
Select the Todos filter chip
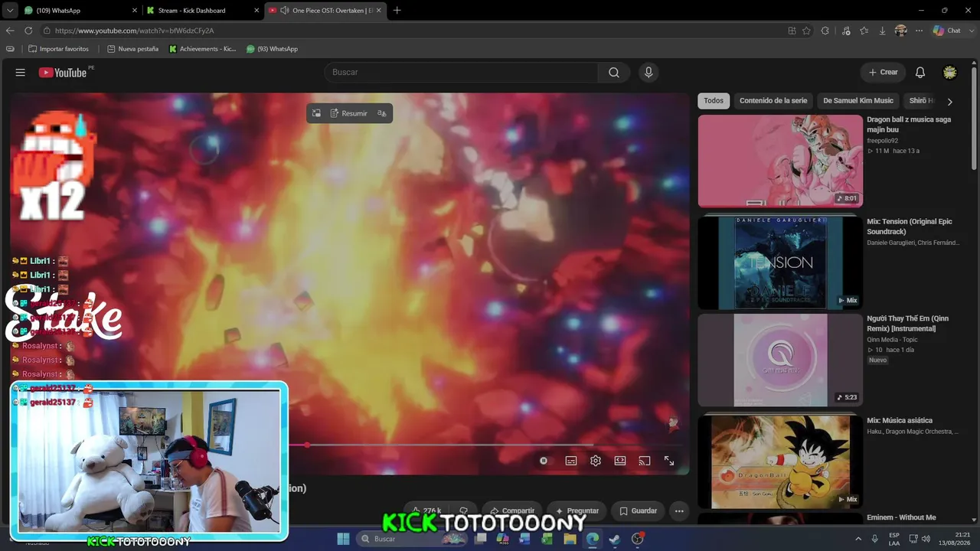714,101
